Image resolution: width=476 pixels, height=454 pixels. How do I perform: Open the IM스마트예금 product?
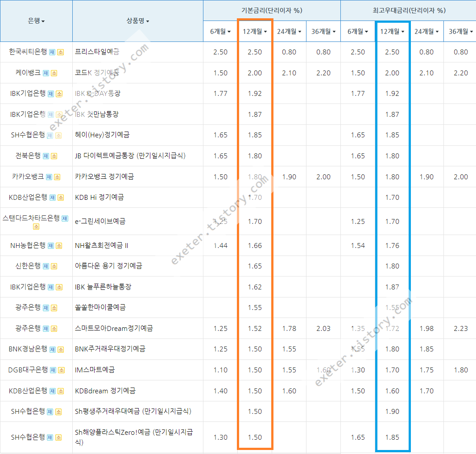(x=95, y=370)
